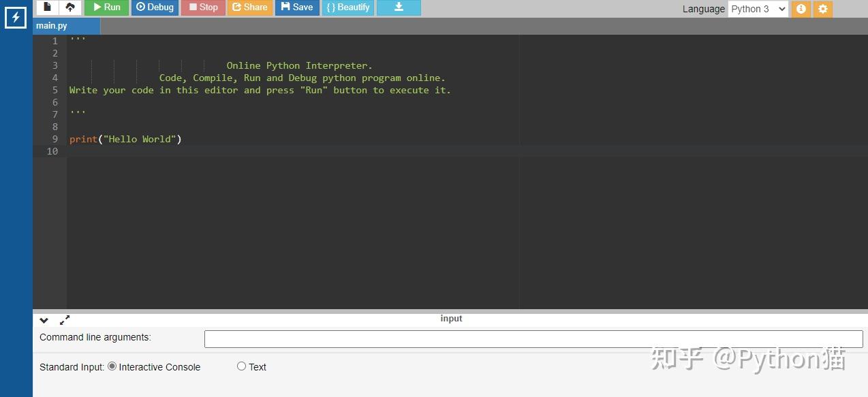Click the input panel header label
This screenshot has width=868, height=397.
pyautogui.click(x=451, y=318)
